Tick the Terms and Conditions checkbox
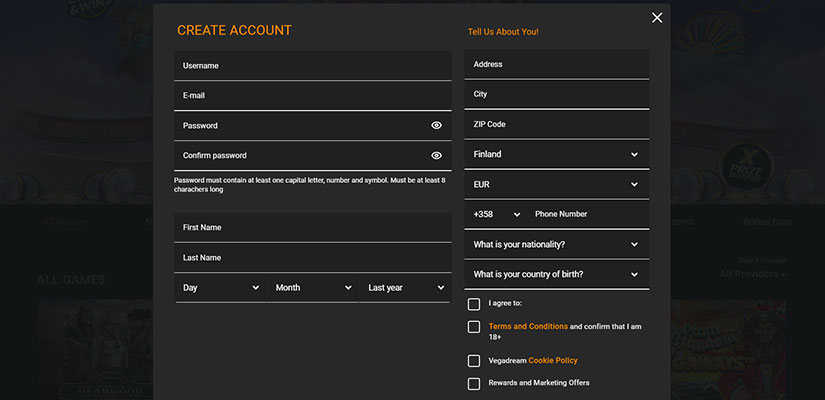Screen dimensions: 825x400 pyautogui.click(x=474, y=327)
